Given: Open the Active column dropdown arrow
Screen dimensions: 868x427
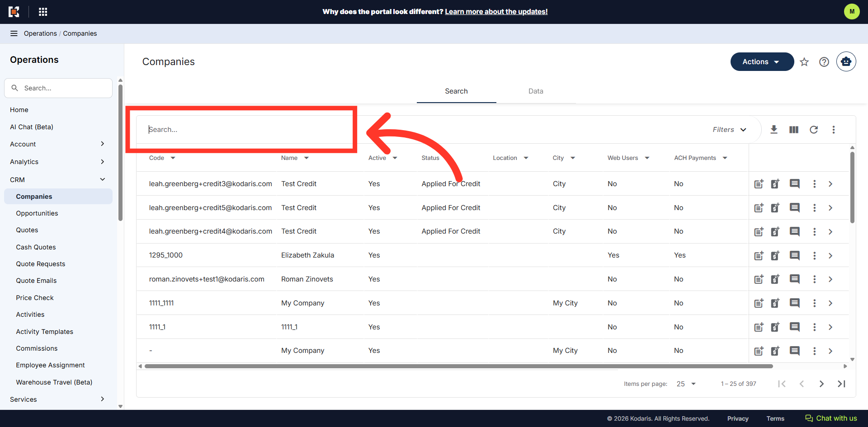Looking at the screenshot, I should (395, 158).
